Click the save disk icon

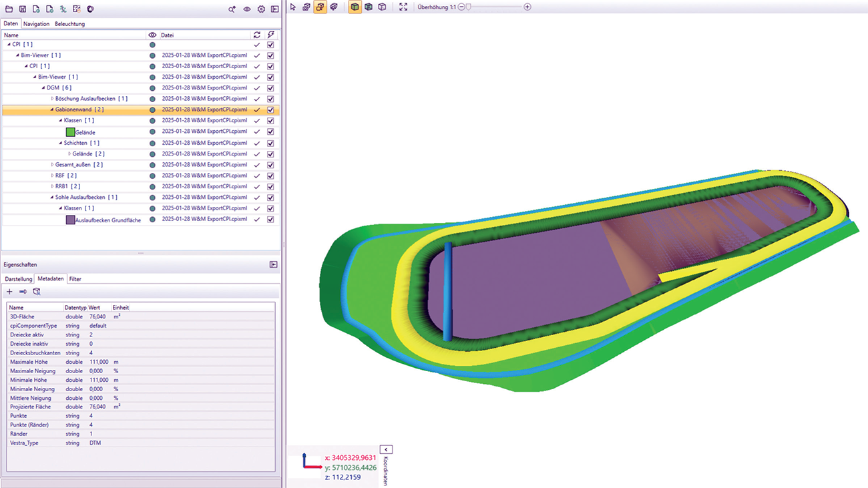coord(23,9)
